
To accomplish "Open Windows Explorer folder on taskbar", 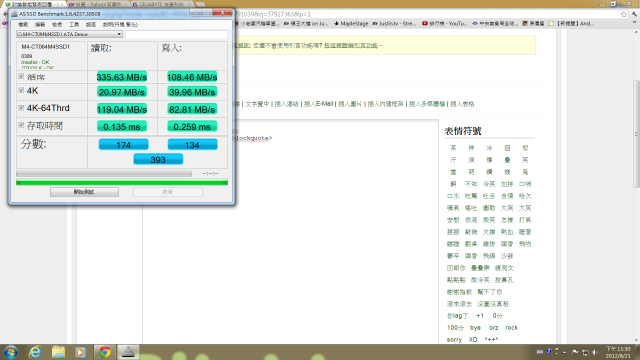I will 58,351.
